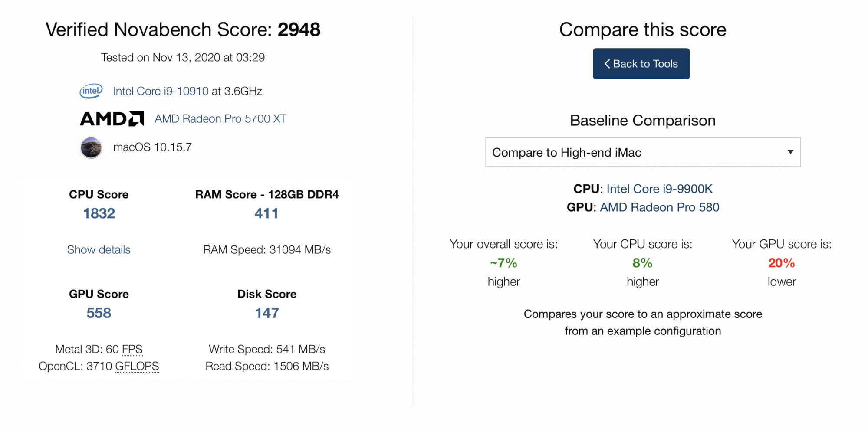The height and width of the screenshot is (432, 868).
Task: Click the RAM Score value 411
Action: [x=266, y=213]
